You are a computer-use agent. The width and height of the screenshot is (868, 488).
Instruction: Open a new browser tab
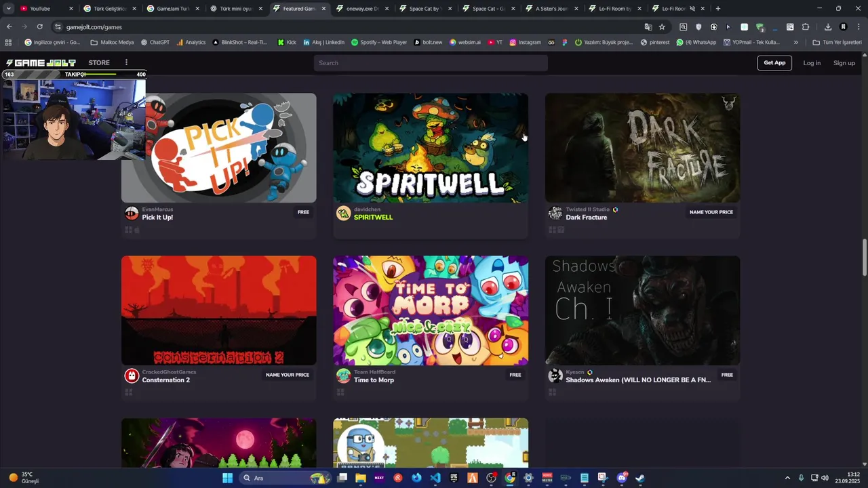(x=718, y=9)
